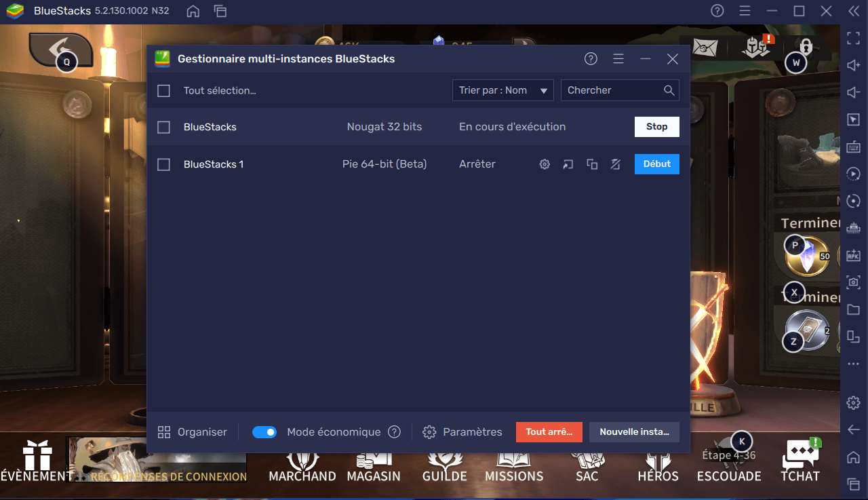Clone the BlueStacks 1 instance
The width and height of the screenshot is (868, 500).
click(x=592, y=164)
